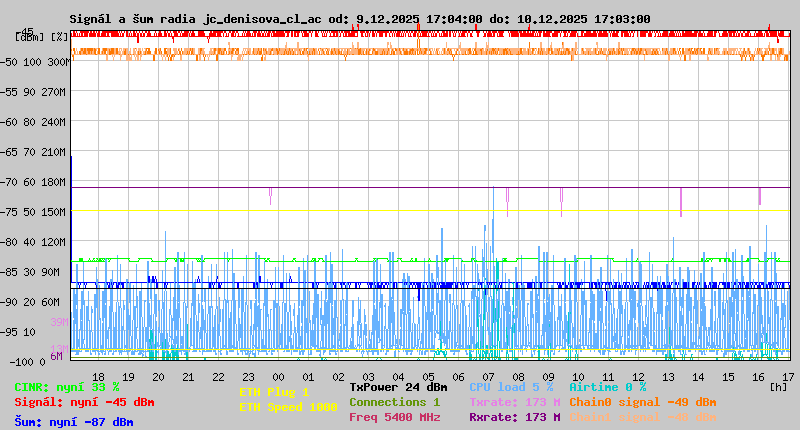The image size is (800, 430).
Task: Click the TxPower 24 dBm legend text
Action: [x=398, y=386]
